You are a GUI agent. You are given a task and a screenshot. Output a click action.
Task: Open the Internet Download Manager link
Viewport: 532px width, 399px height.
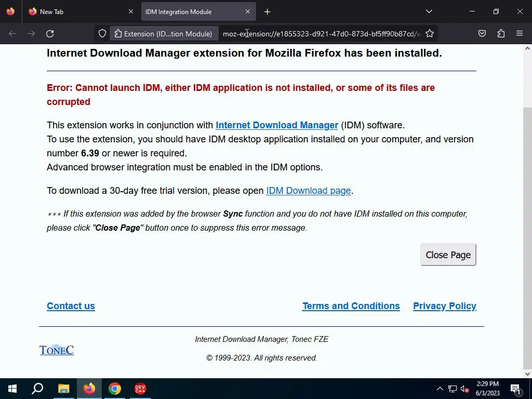tap(277, 125)
